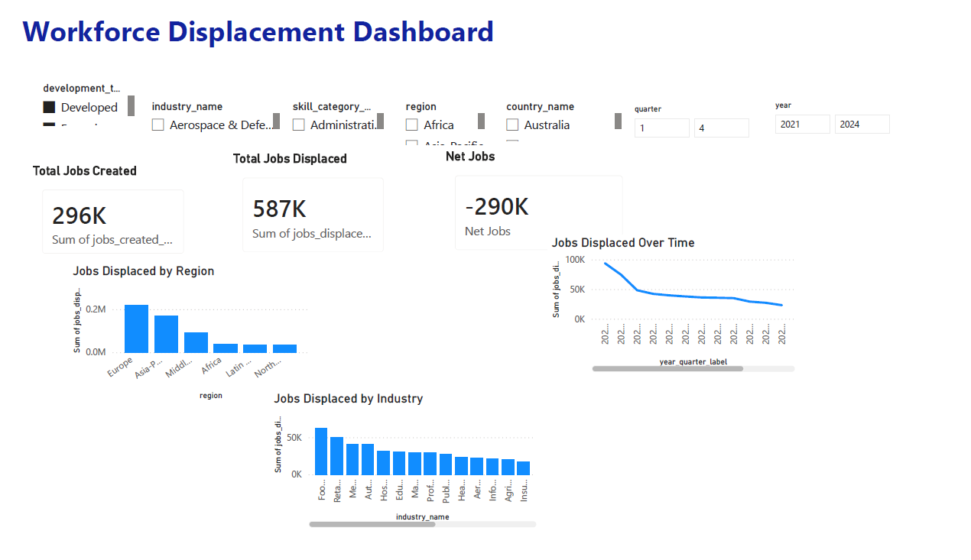
Task: Click the Jobs Displaced by Industry title
Action: click(349, 399)
